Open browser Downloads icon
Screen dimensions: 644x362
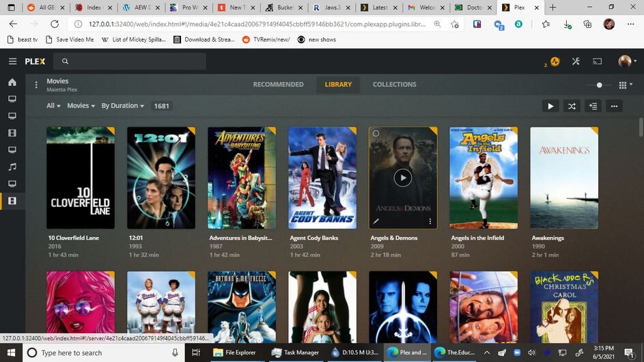tap(568, 25)
